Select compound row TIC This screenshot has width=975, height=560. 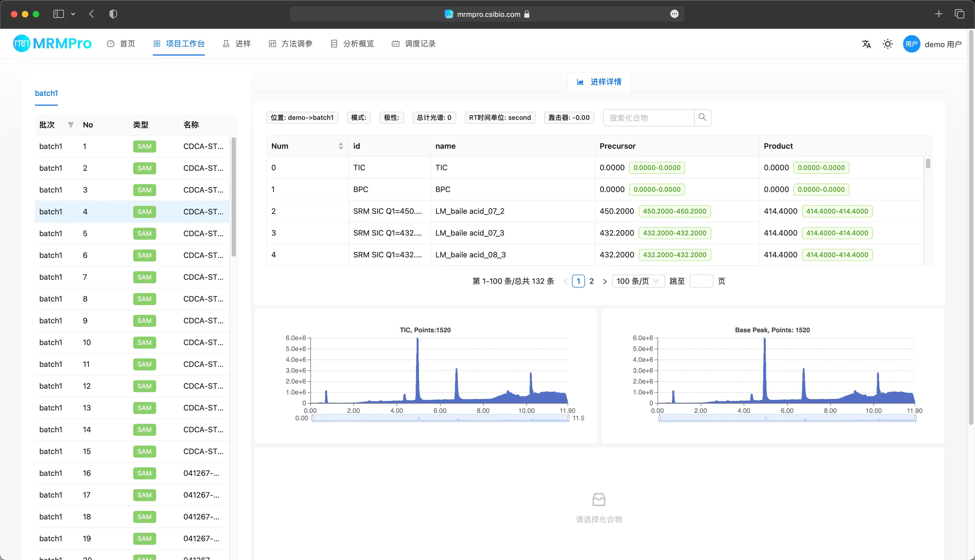click(x=595, y=168)
